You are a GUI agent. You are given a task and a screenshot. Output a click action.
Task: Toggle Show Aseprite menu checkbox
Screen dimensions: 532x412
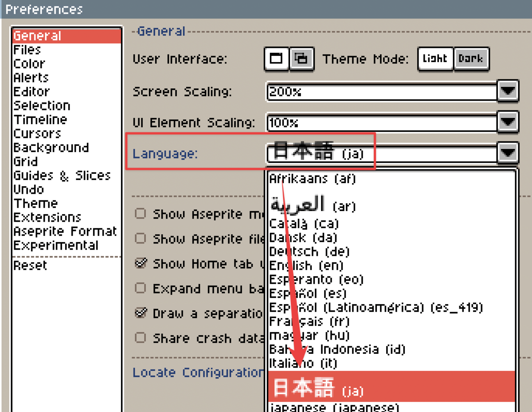click(140, 214)
